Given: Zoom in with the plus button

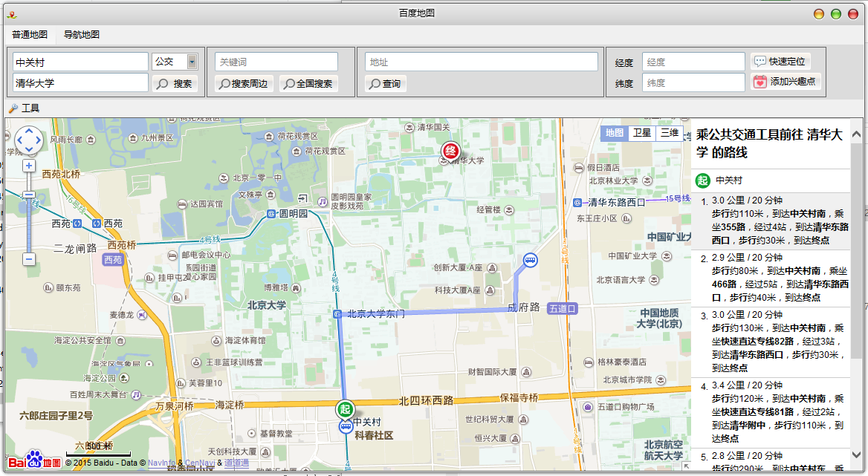Looking at the screenshot, I should point(29,166).
